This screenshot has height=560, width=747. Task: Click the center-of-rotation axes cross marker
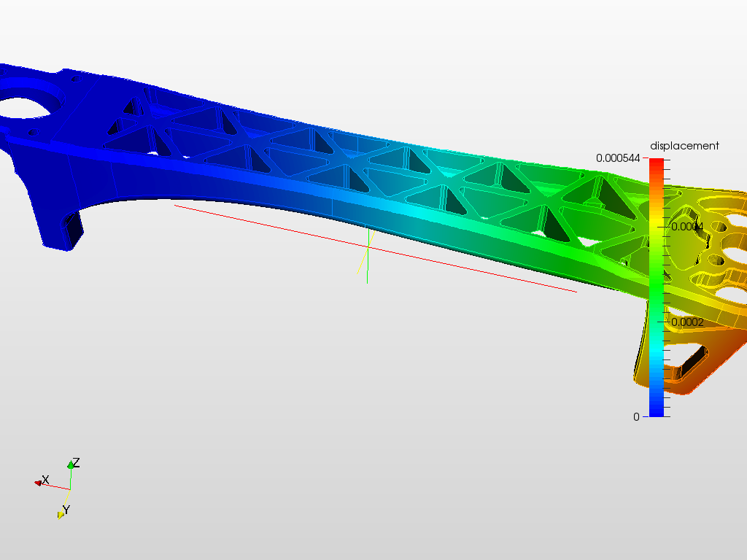[368, 246]
